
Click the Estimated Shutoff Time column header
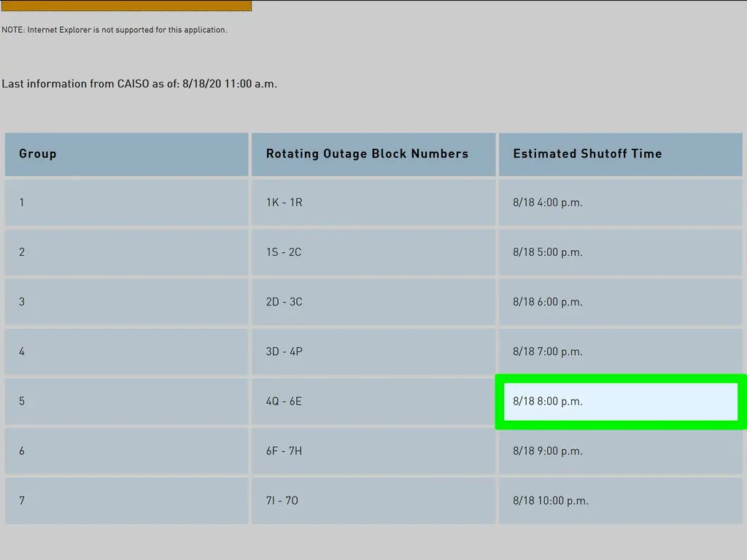coord(620,154)
